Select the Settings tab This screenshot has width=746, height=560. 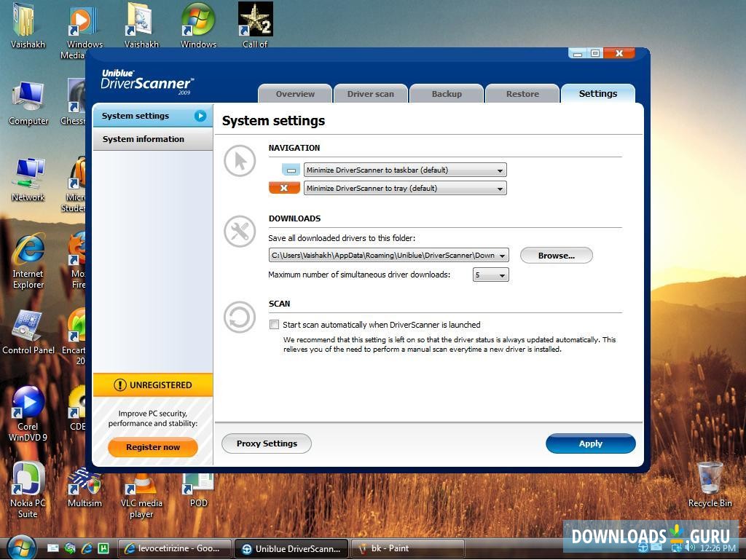point(597,93)
